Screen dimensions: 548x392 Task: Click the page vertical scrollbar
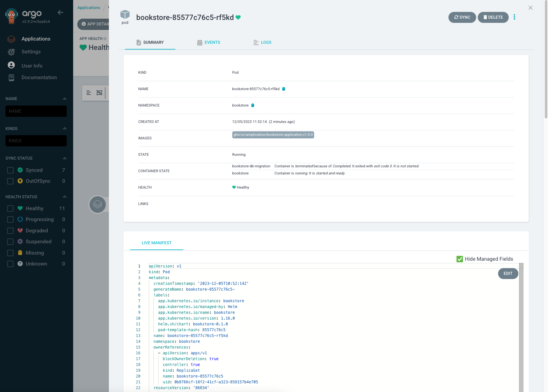click(x=546, y=60)
